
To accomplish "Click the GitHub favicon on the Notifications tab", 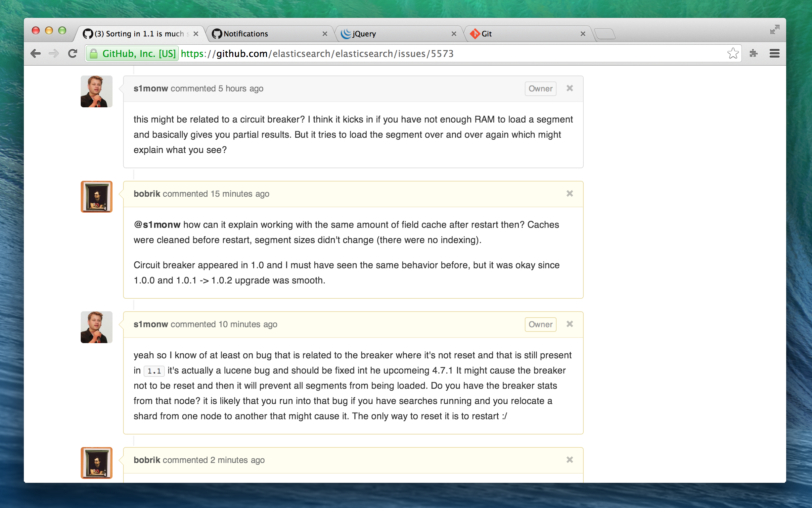I will tap(217, 33).
